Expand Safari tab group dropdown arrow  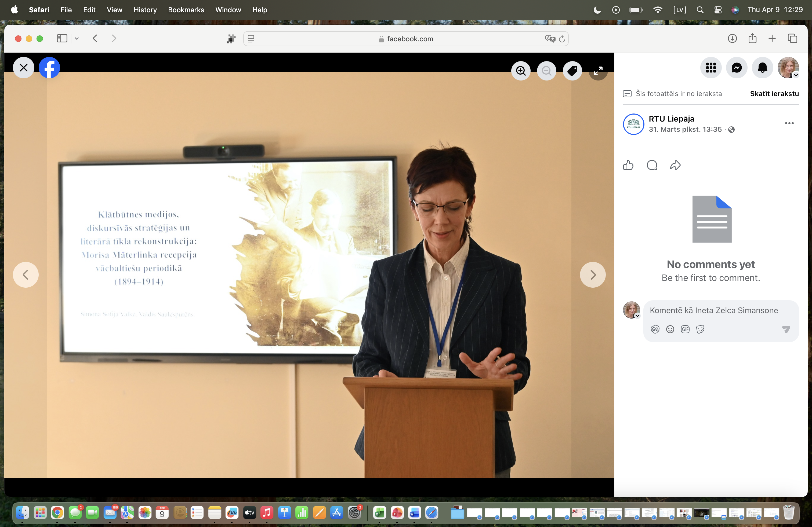(x=77, y=39)
